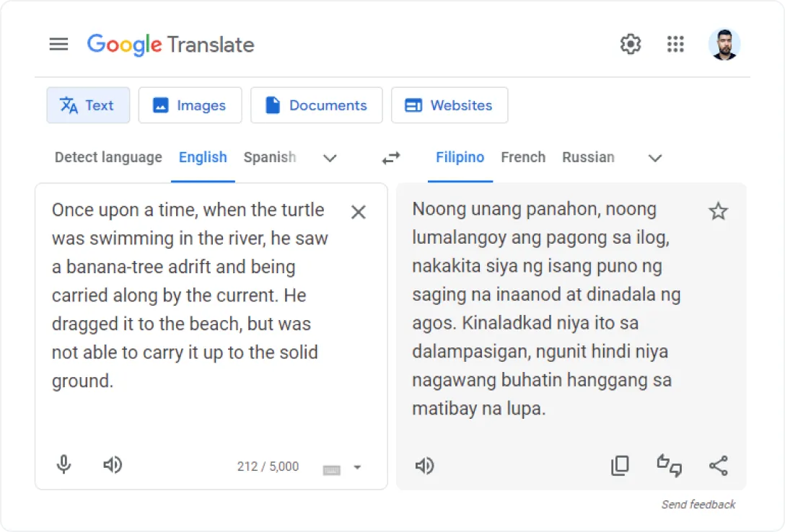Expand more target languages
The image size is (785, 532).
tap(655, 158)
